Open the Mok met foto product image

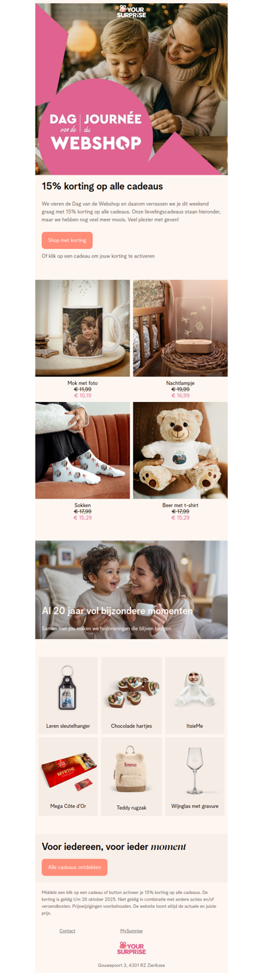(x=83, y=328)
